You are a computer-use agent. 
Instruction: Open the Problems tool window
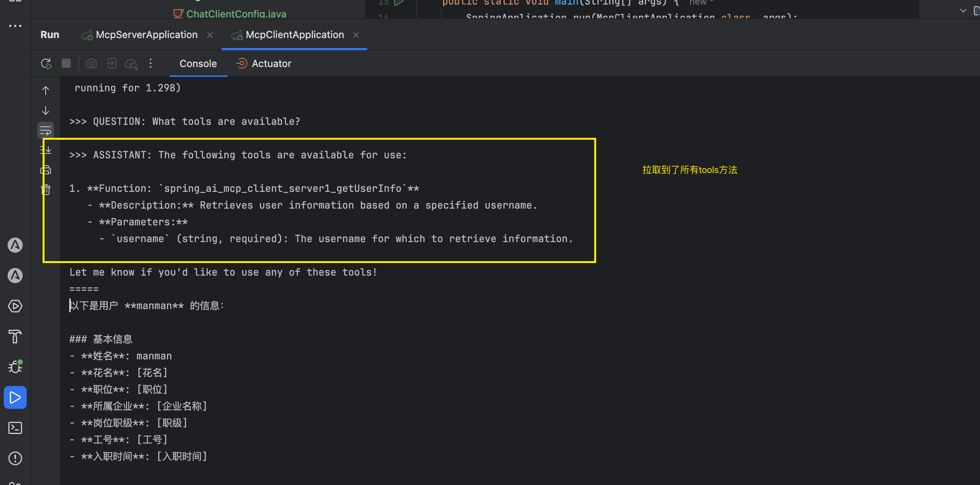pos(15,458)
